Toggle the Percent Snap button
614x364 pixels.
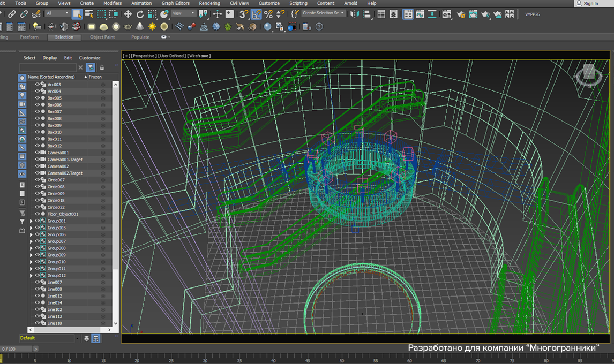tap(268, 14)
